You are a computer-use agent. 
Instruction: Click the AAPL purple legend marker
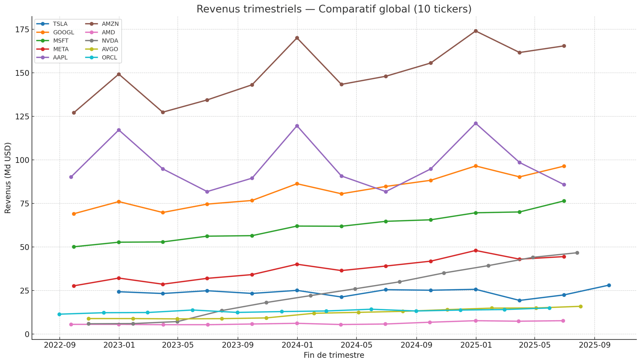43,58
